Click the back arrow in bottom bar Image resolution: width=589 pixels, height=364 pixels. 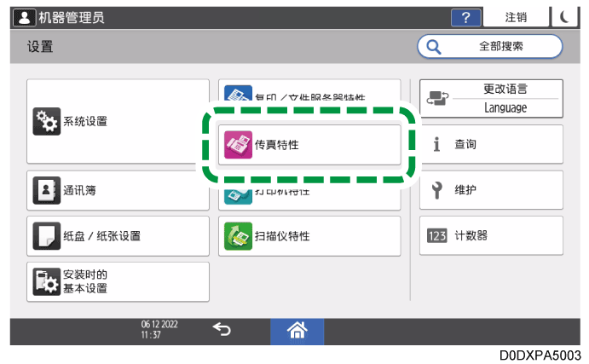coord(222,330)
